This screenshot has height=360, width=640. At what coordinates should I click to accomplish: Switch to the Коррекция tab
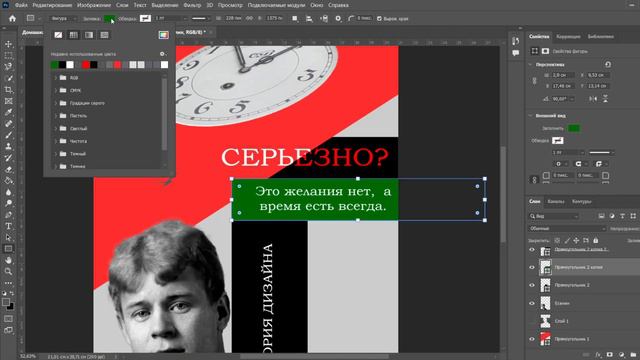(x=568, y=36)
